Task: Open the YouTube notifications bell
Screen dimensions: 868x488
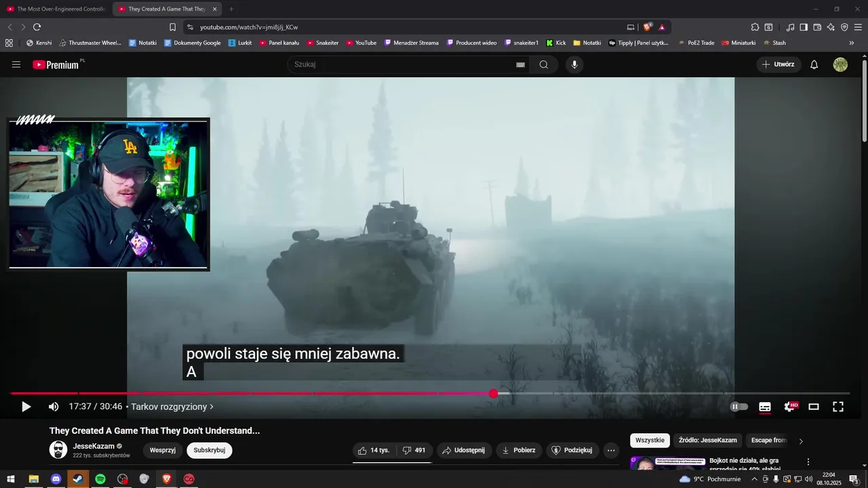Action: coord(814,64)
